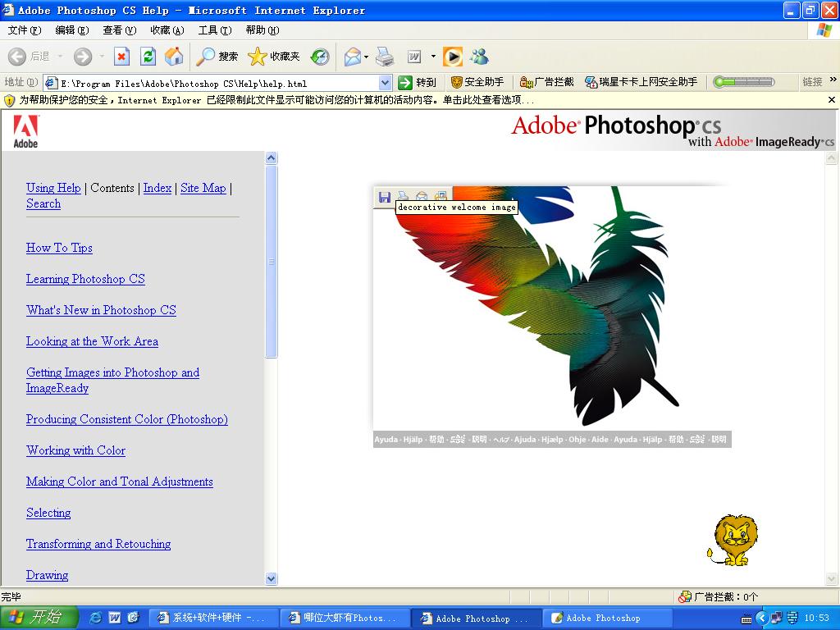
Task: Print the page with printer icon
Action: 385,57
